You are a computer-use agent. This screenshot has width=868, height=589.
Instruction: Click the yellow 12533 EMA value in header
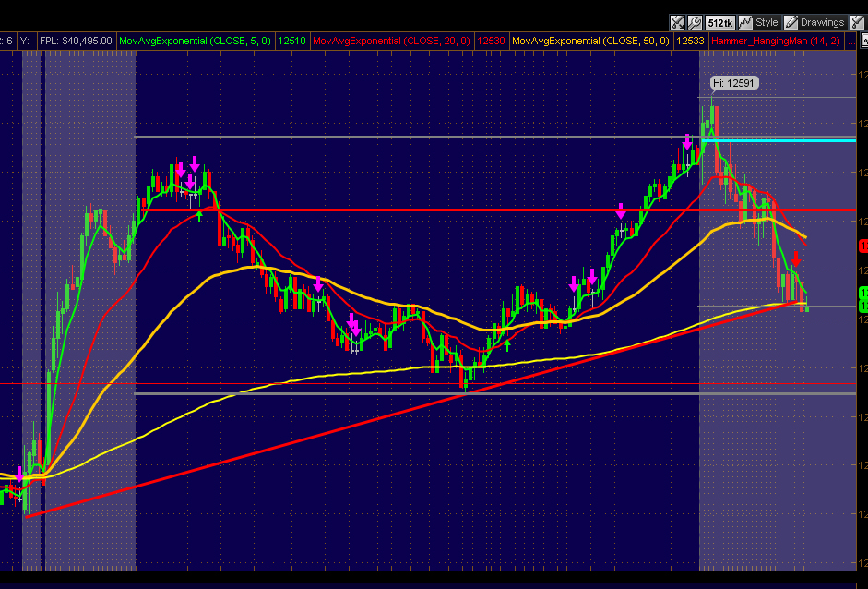[x=690, y=41]
